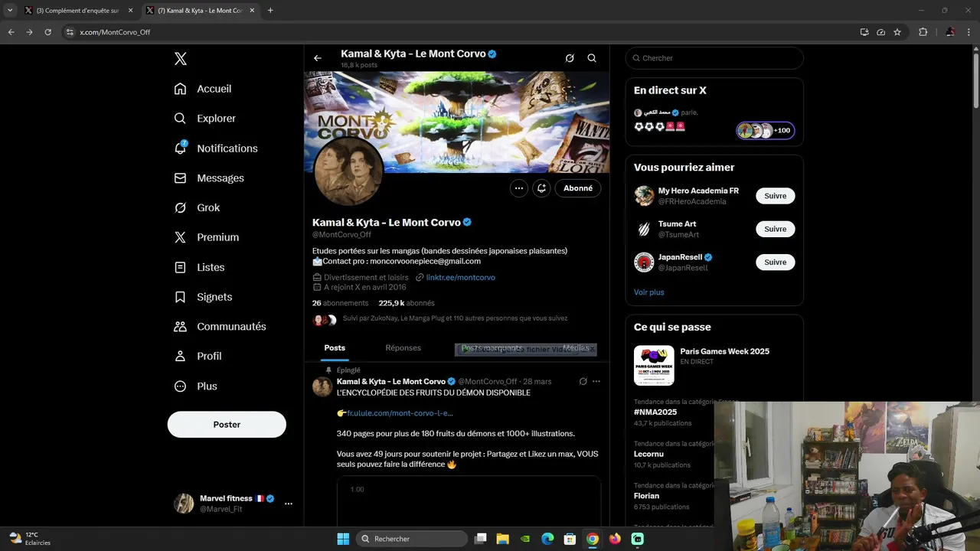The width and height of the screenshot is (980, 551).
Task: Click the Grok icon on the pinned post
Action: coord(583,381)
